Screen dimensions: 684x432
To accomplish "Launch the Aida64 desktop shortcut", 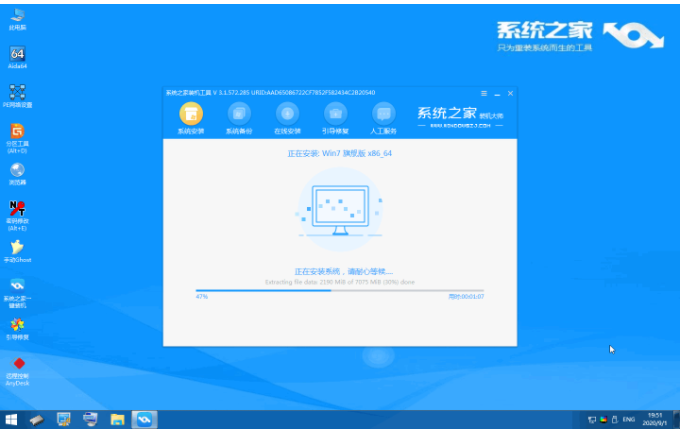I will pyautogui.click(x=18, y=56).
